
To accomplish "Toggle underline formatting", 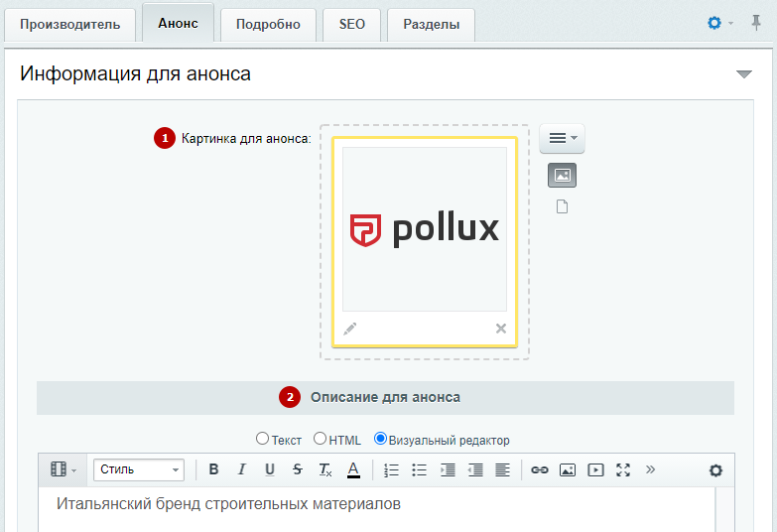I will (x=270, y=469).
